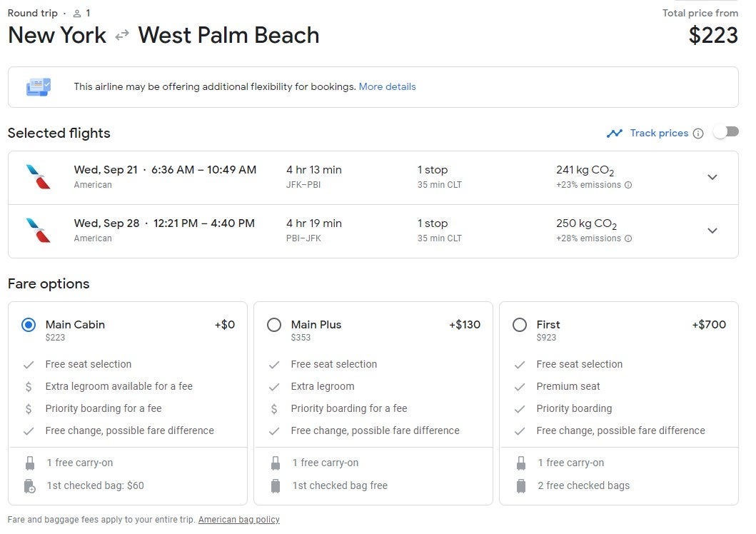Enable the Track prices toggle
Screen dimensions: 756x534
[x=725, y=132]
